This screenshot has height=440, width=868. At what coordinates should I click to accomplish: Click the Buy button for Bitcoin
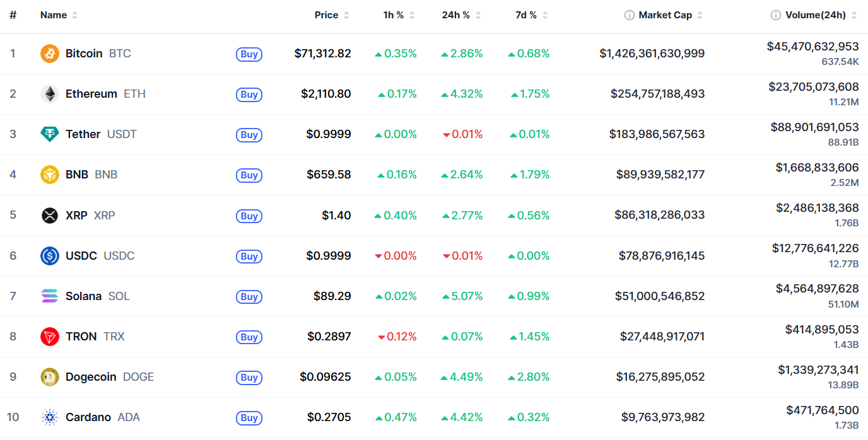point(249,54)
